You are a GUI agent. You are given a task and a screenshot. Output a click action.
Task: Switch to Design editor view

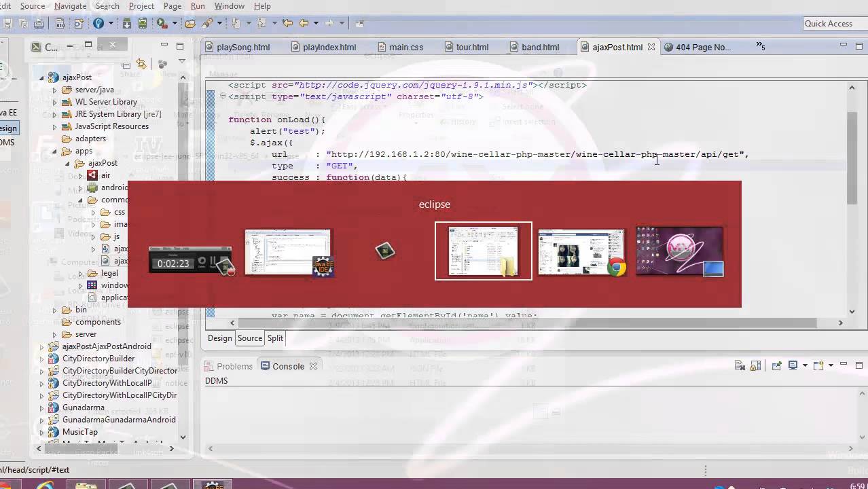[219, 338]
